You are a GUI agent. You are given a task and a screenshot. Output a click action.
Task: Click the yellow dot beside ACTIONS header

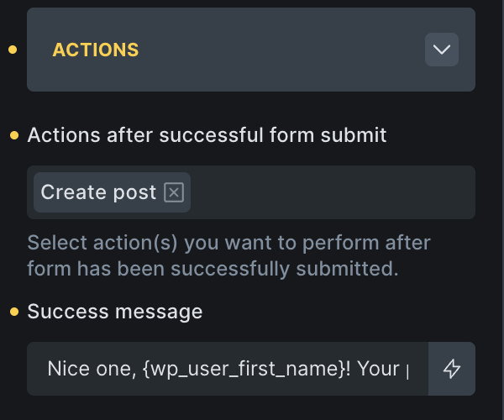(13, 50)
